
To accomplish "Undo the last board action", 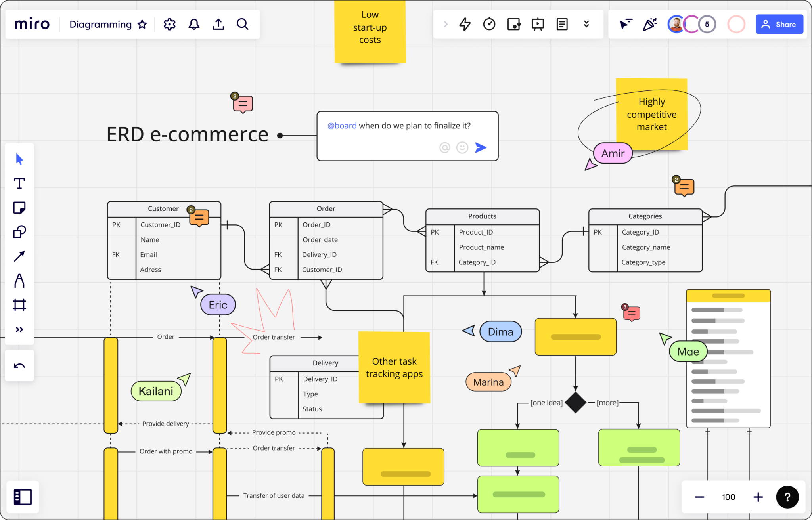I will point(19,365).
